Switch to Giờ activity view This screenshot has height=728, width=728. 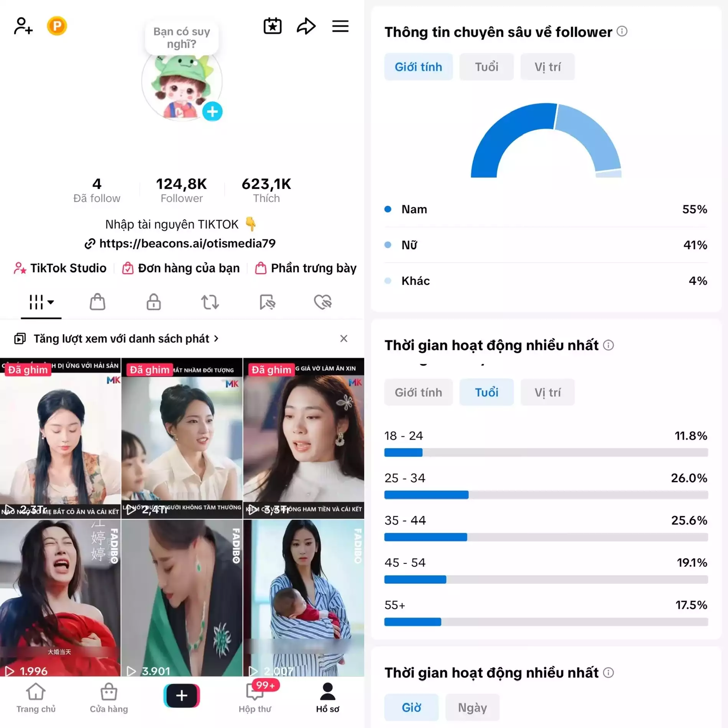[x=411, y=707]
